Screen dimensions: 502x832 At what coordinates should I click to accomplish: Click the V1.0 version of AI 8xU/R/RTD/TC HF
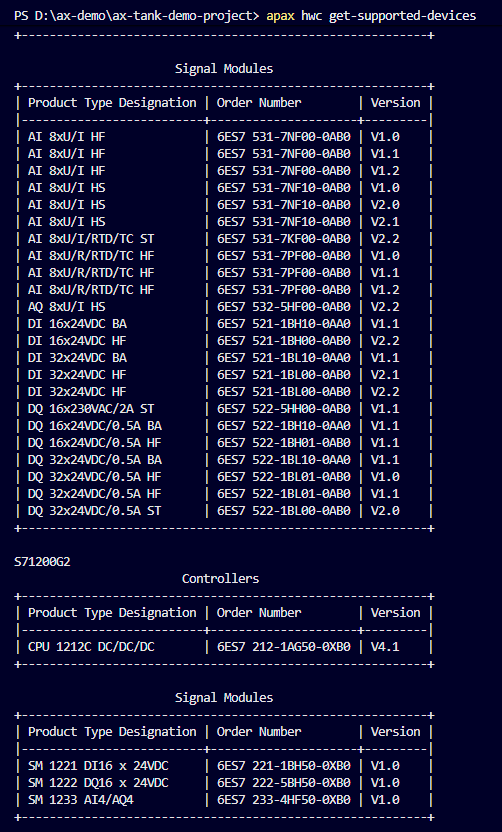(385, 256)
